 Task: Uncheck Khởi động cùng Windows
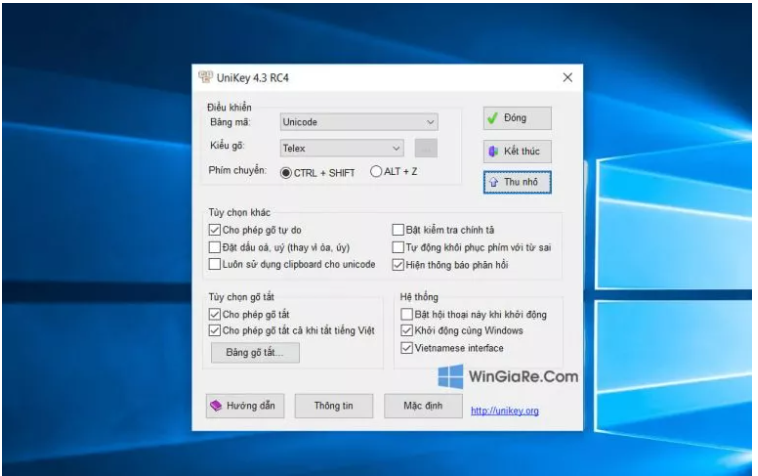406,331
